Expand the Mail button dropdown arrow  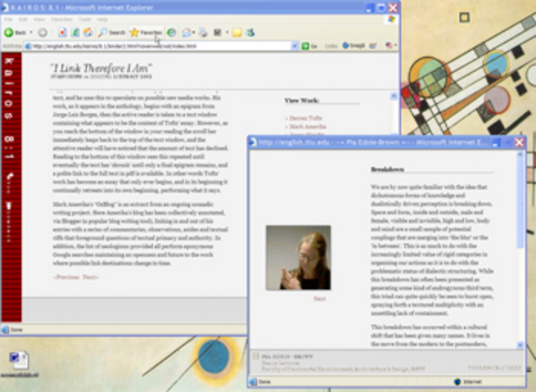pyautogui.click(x=193, y=33)
